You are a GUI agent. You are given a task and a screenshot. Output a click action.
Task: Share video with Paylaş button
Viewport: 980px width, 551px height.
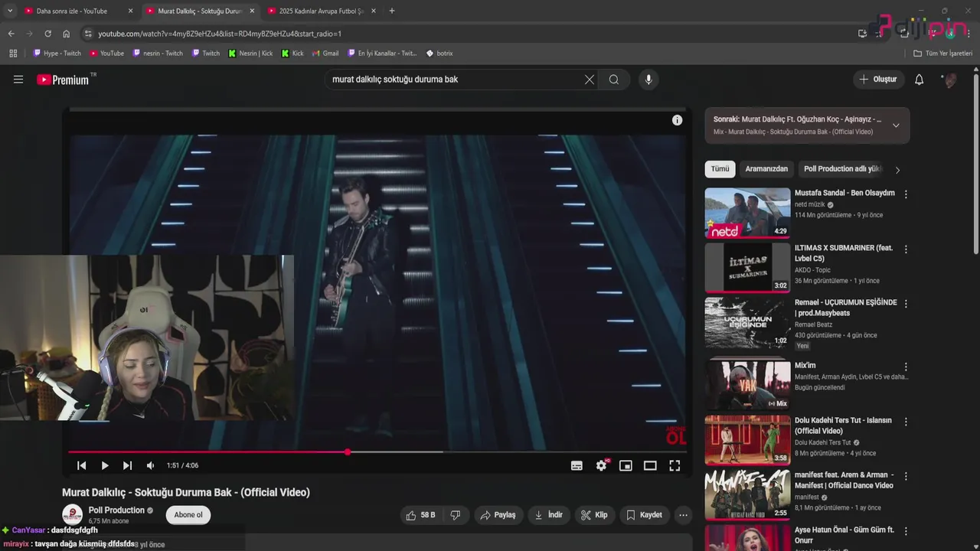point(498,515)
